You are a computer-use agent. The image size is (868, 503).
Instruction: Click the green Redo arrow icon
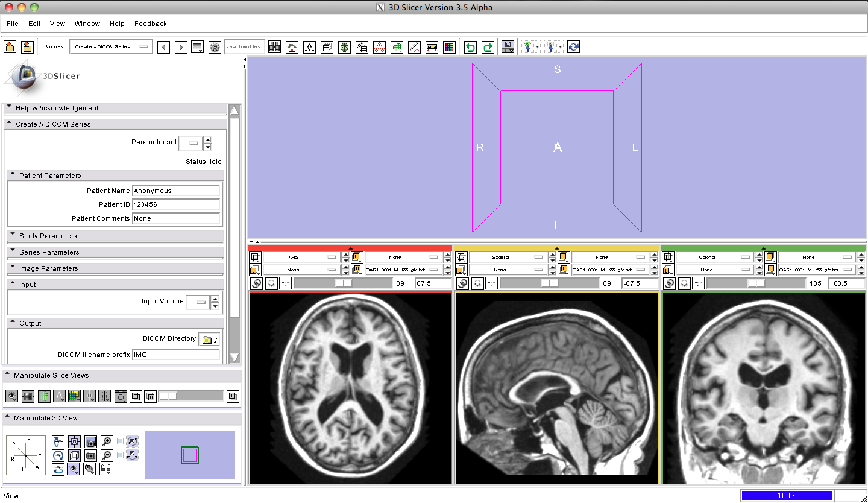point(488,47)
